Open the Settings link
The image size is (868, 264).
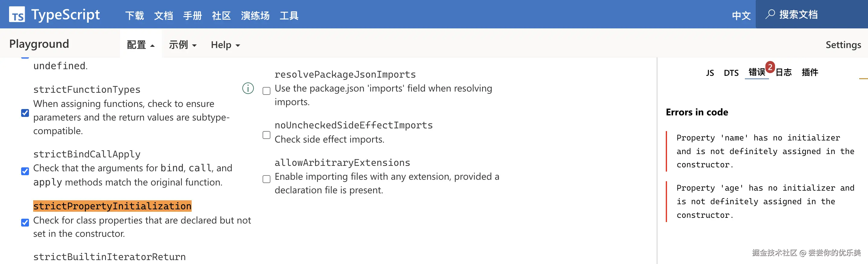843,45
